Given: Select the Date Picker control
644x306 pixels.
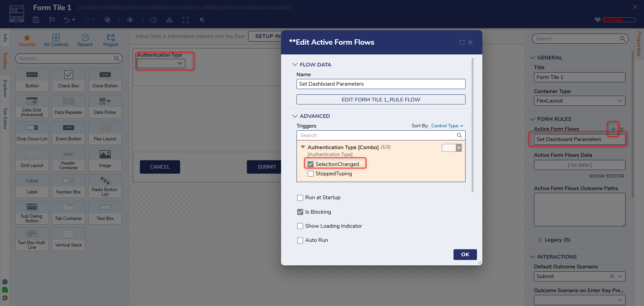Looking at the screenshot, I should tap(105, 106).
